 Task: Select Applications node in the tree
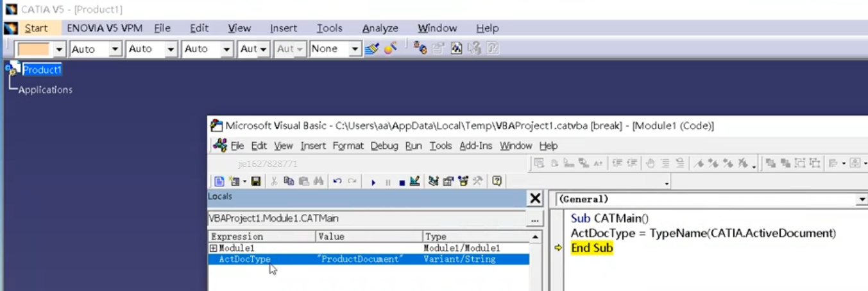[x=45, y=90]
